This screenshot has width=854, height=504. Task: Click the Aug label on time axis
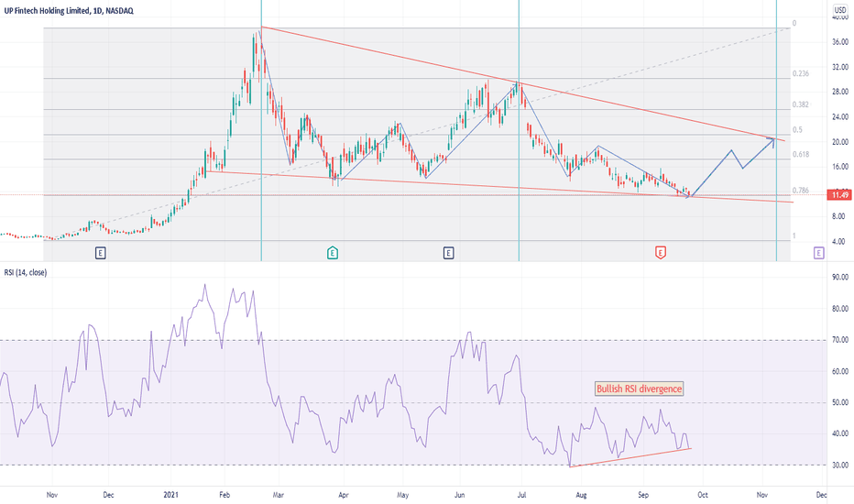[x=581, y=495]
